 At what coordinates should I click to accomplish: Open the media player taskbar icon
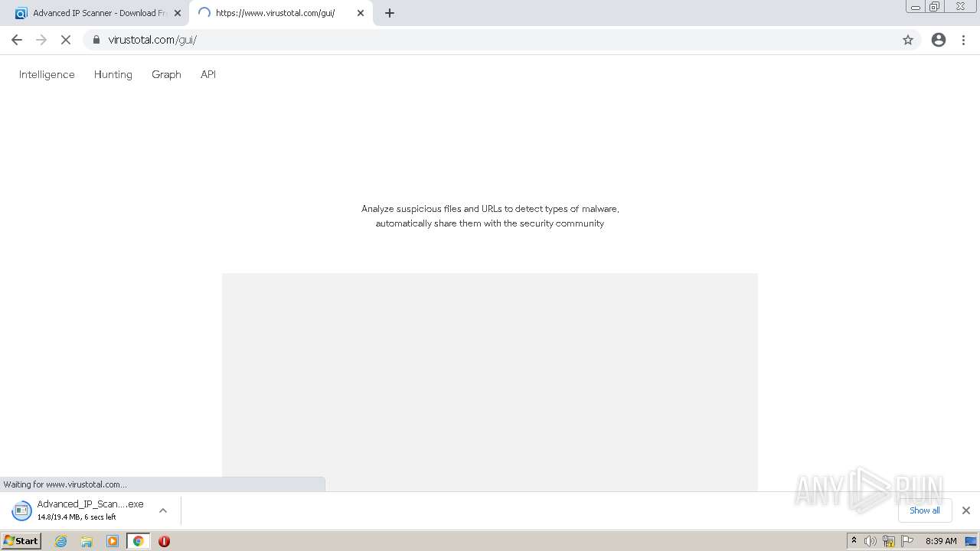pyautogui.click(x=113, y=541)
